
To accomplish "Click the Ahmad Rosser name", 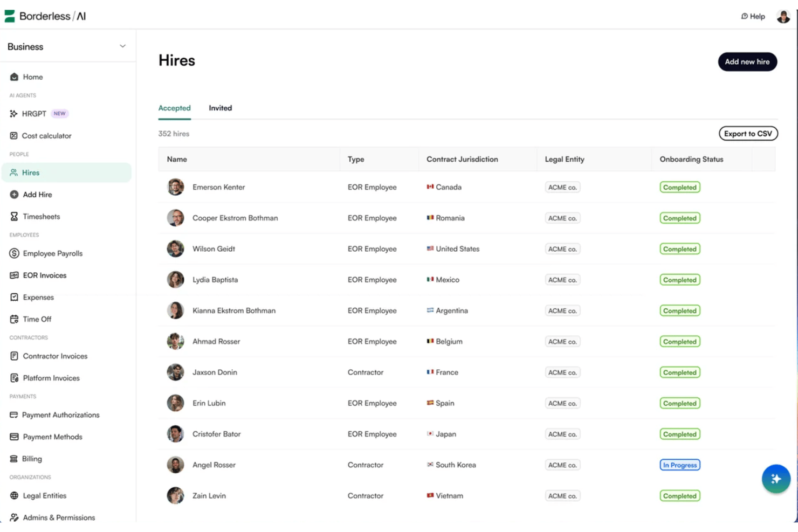I will (216, 342).
